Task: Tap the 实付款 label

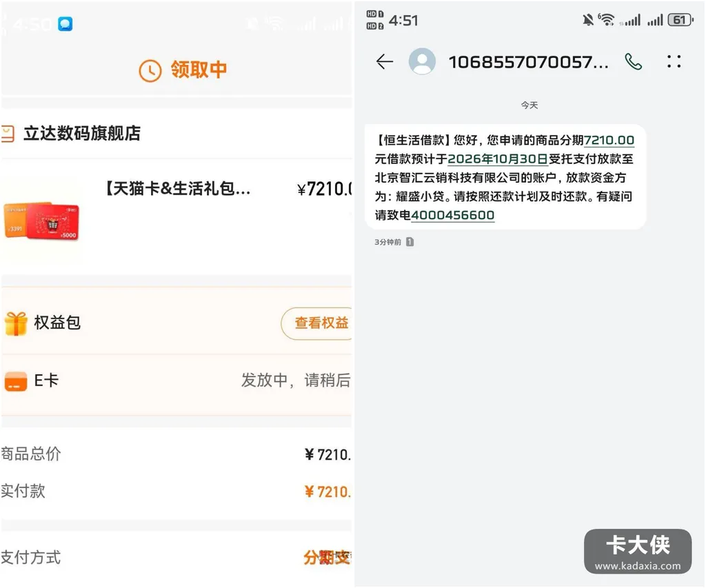Action: pyautogui.click(x=23, y=491)
